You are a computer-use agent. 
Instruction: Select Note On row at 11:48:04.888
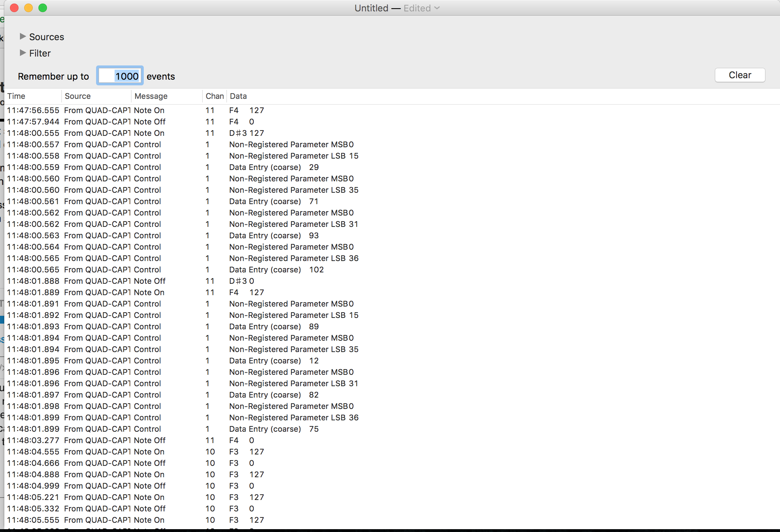(x=392, y=474)
